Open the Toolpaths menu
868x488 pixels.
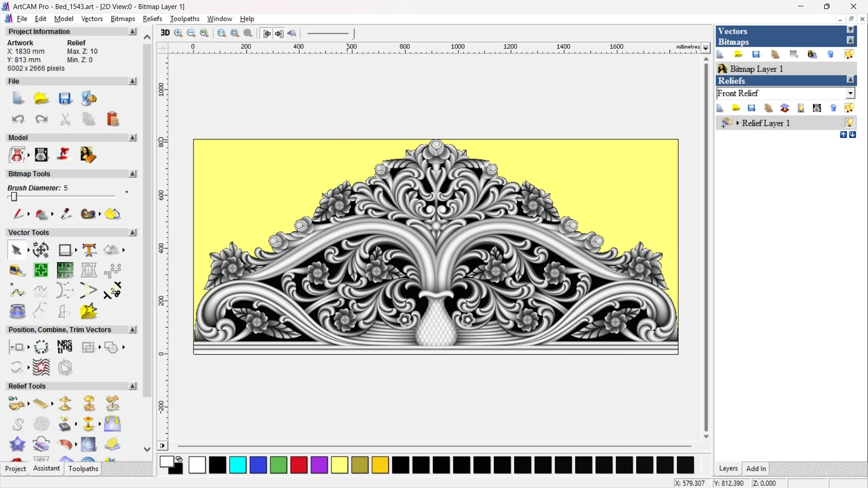184,19
